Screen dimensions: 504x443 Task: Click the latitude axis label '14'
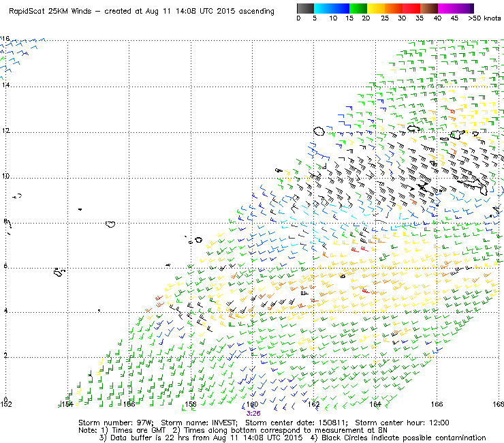click(5, 85)
